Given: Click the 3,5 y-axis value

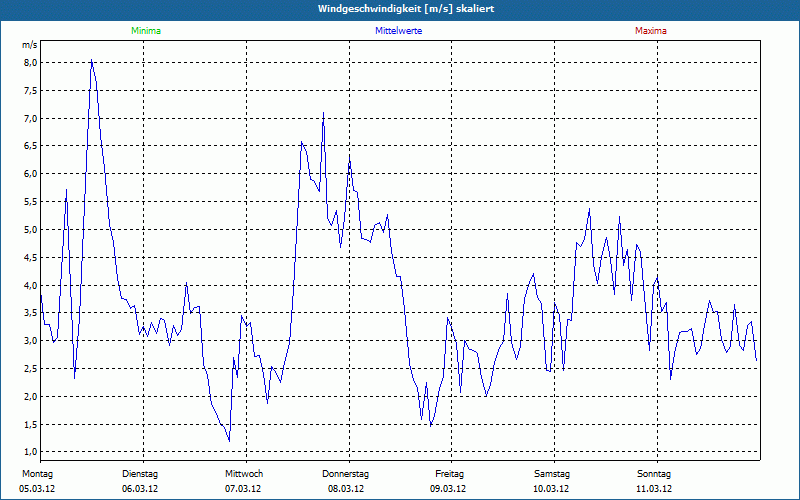Looking at the screenshot, I should (30, 313).
